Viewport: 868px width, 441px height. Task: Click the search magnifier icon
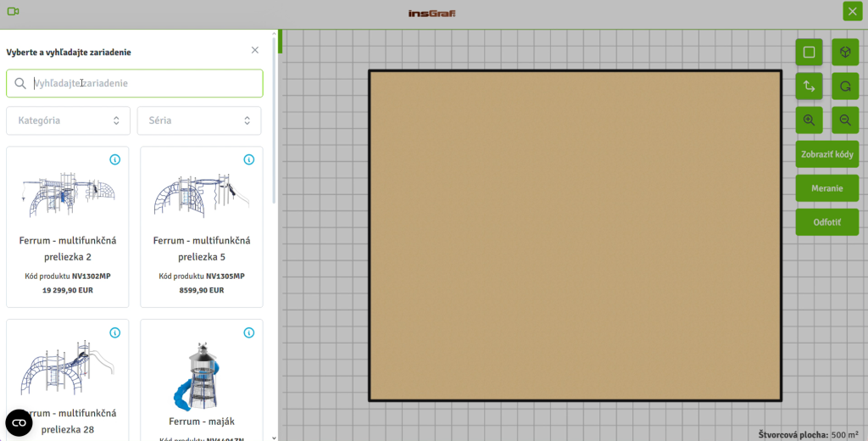(20, 83)
